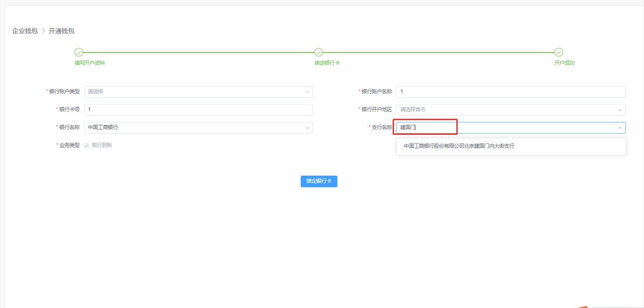Click the 绑定银行卡 step checkmark circle
644x308 pixels.
pyautogui.click(x=318, y=52)
